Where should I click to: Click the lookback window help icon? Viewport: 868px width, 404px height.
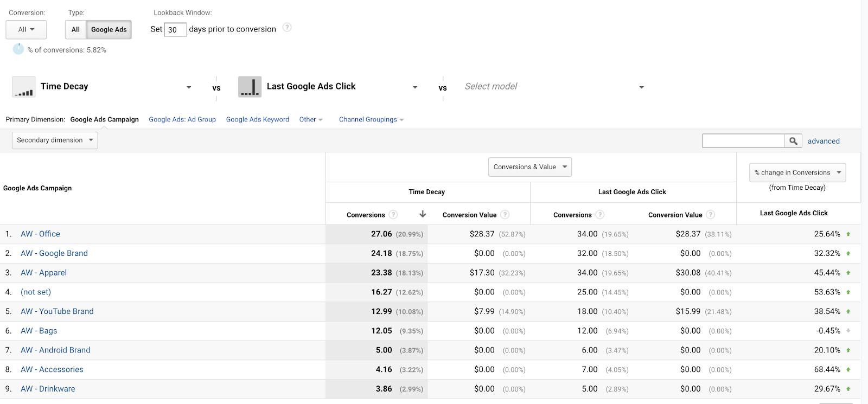point(287,27)
